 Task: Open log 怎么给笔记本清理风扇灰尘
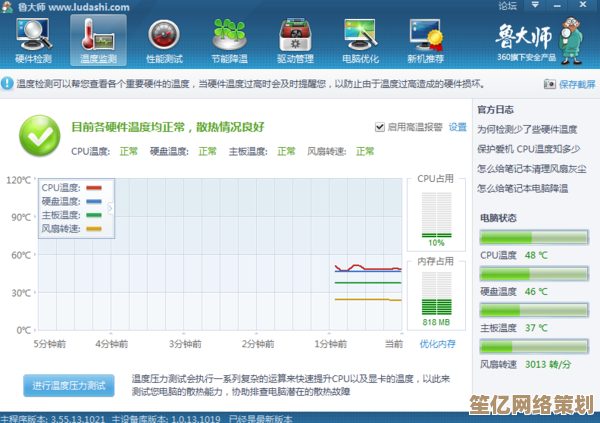pos(532,169)
